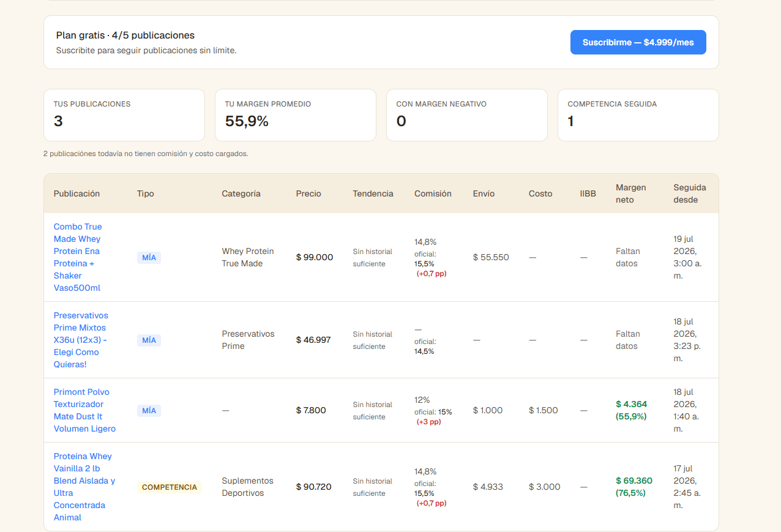The image size is (781, 532).
Task: Open the Primont Polvo Texturizador listing link
Action: tap(84, 410)
